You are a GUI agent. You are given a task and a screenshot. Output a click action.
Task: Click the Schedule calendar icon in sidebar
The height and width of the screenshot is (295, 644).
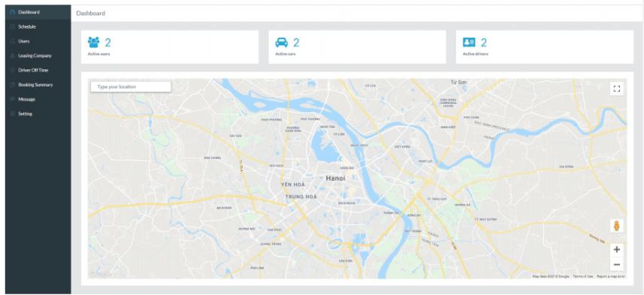pos(12,27)
